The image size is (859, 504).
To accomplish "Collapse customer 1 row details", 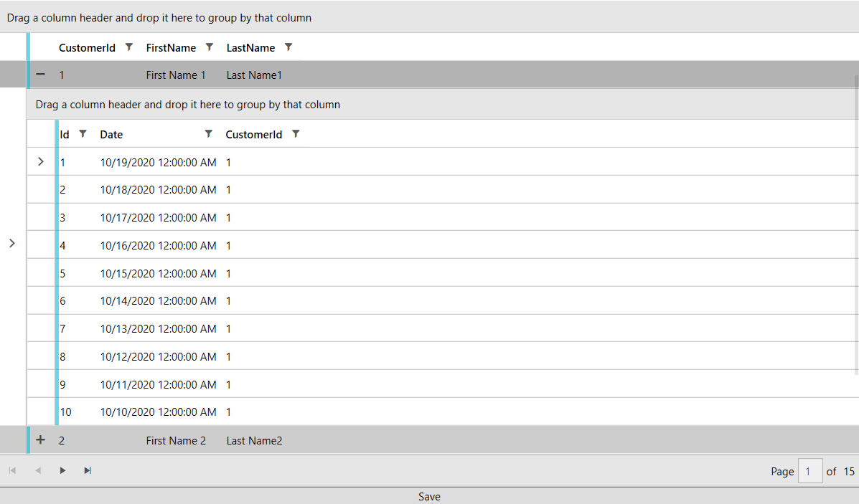I will click(x=41, y=75).
